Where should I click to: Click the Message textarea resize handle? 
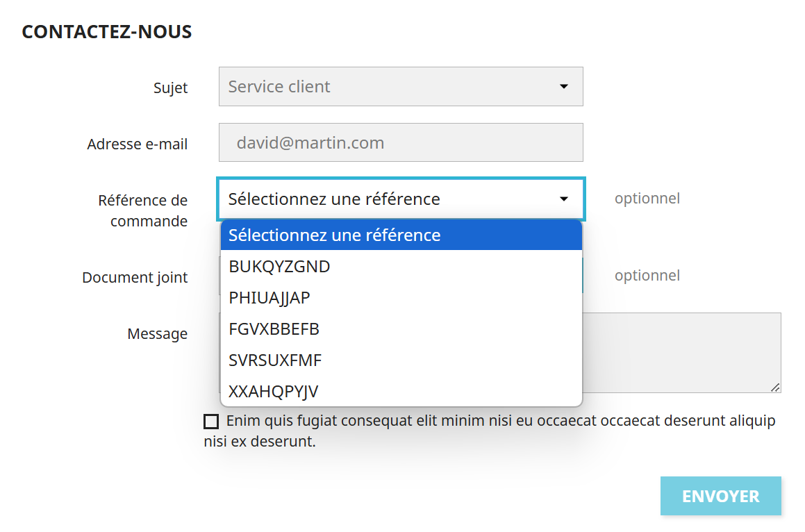(775, 388)
